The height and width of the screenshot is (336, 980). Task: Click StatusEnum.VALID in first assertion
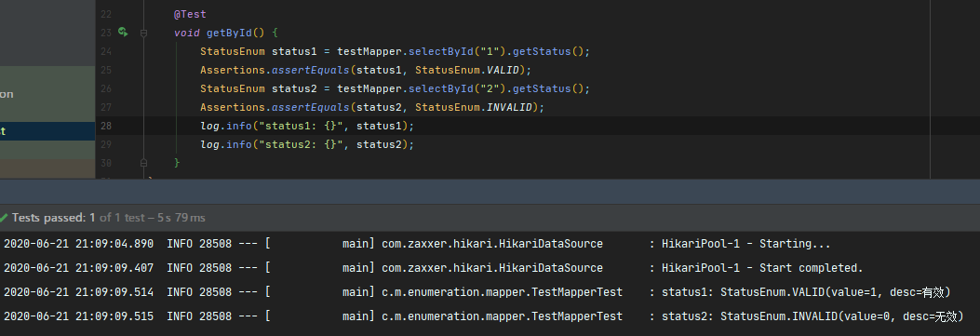coord(469,70)
